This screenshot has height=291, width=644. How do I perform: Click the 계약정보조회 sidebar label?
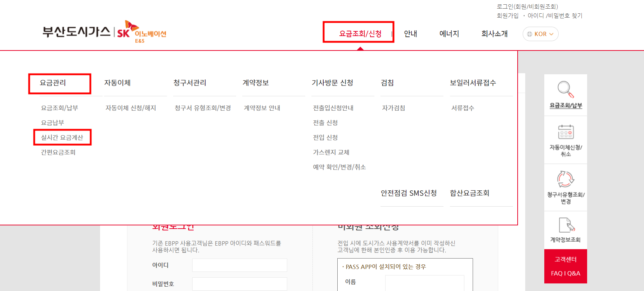pos(566,239)
